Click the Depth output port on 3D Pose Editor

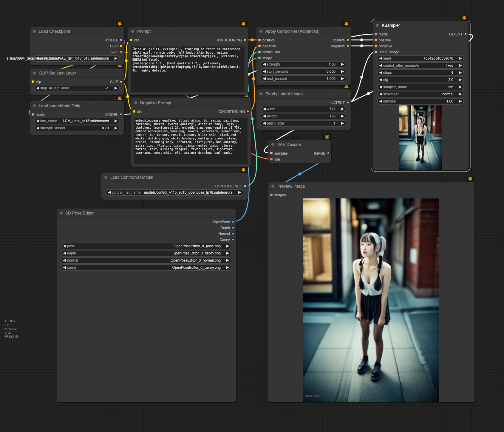tap(233, 228)
